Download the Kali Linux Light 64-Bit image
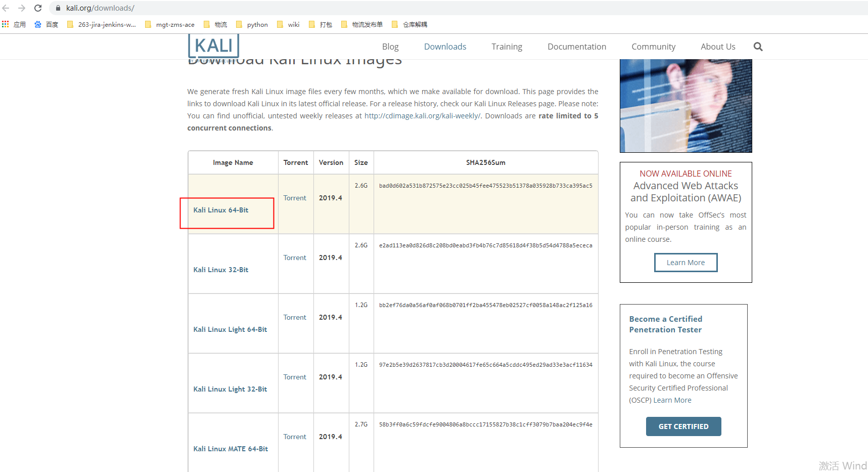Viewport: 868px width, 472px height. pyautogui.click(x=230, y=329)
